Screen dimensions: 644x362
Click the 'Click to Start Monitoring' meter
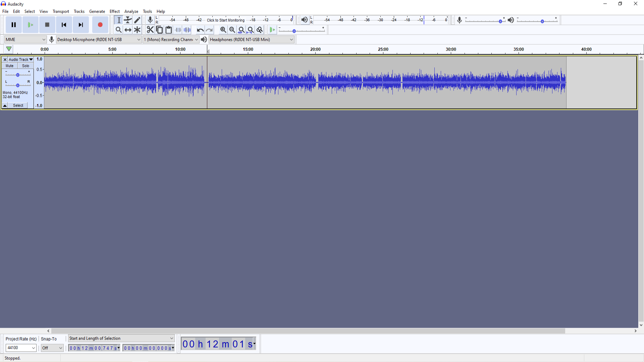[225, 20]
